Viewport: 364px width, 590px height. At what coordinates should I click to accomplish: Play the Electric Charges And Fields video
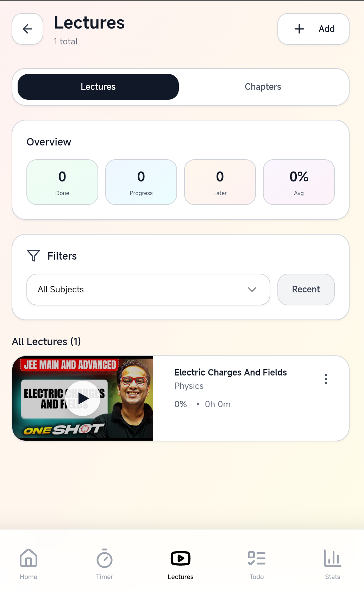point(83,398)
